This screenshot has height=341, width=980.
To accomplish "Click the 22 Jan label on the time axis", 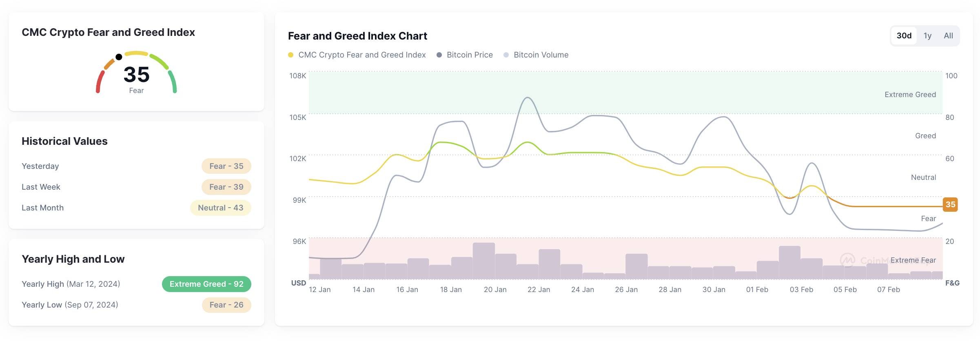I will 539,290.
